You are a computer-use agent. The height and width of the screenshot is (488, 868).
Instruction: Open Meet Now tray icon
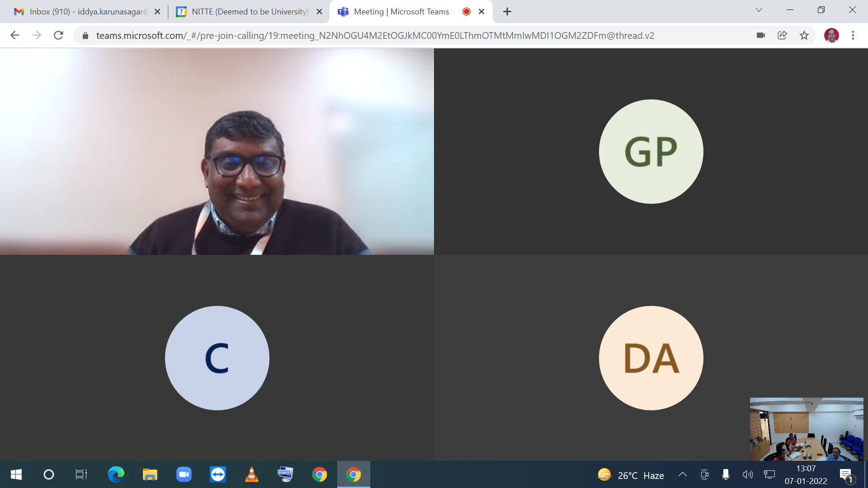[704, 474]
